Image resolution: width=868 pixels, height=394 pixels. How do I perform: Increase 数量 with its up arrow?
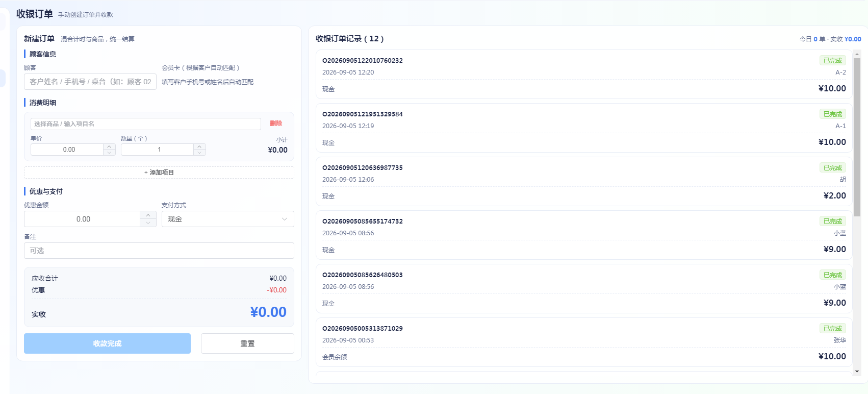200,146
